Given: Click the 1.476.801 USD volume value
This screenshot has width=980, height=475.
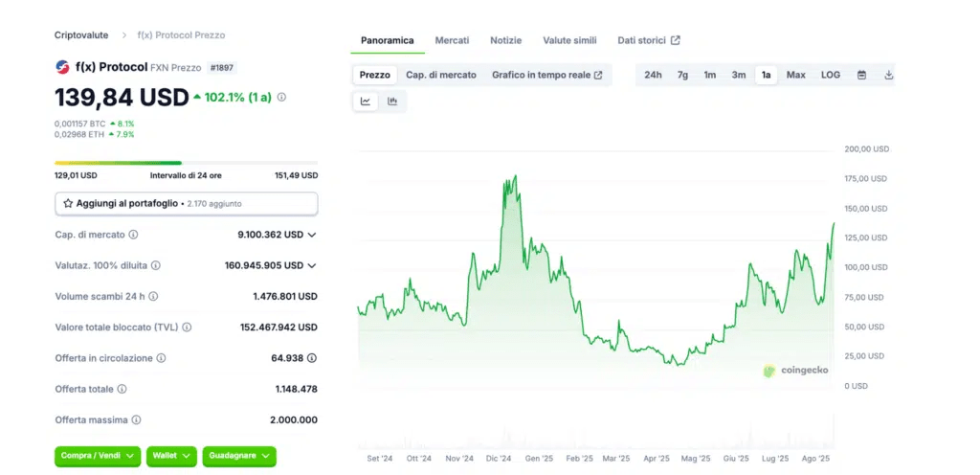Looking at the screenshot, I should pyautogui.click(x=285, y=296).
